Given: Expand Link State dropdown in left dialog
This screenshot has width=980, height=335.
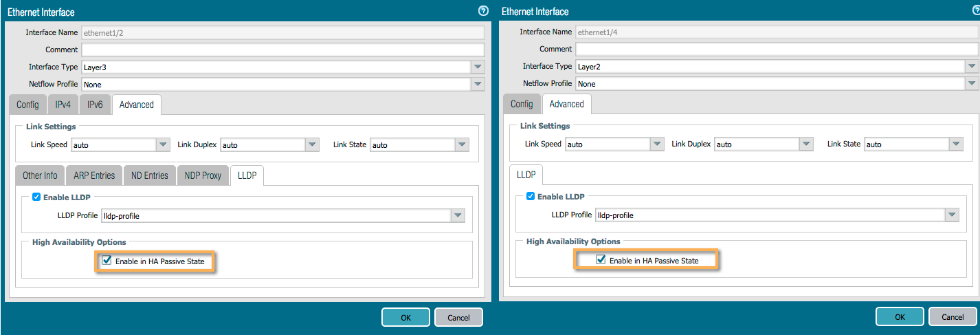Looking at the screenshot, I should pyautogui.click(x=463, y=144).
